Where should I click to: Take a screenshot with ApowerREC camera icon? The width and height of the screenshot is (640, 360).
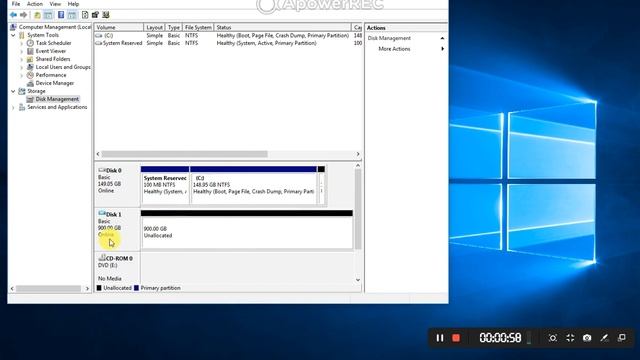click(x=587, y=338)
